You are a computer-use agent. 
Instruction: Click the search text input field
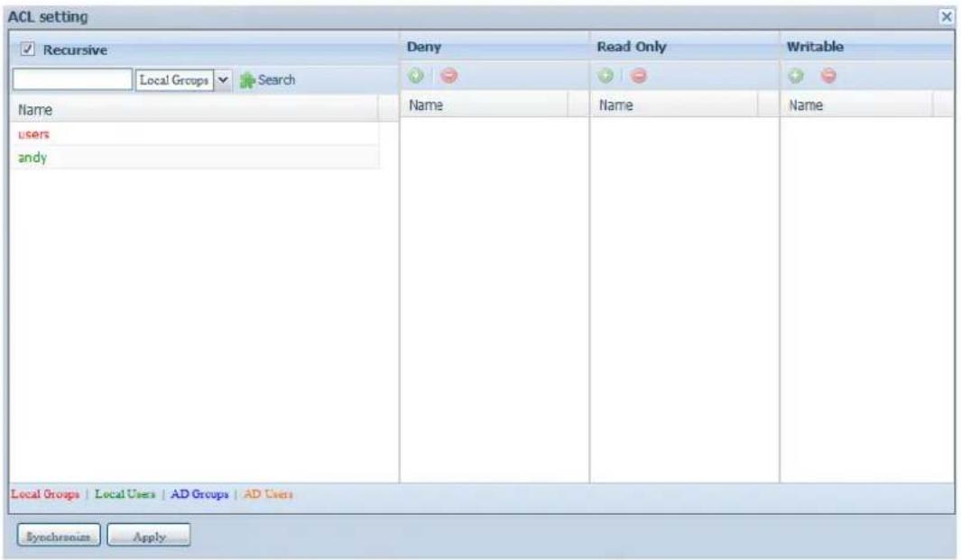(72, 80)
